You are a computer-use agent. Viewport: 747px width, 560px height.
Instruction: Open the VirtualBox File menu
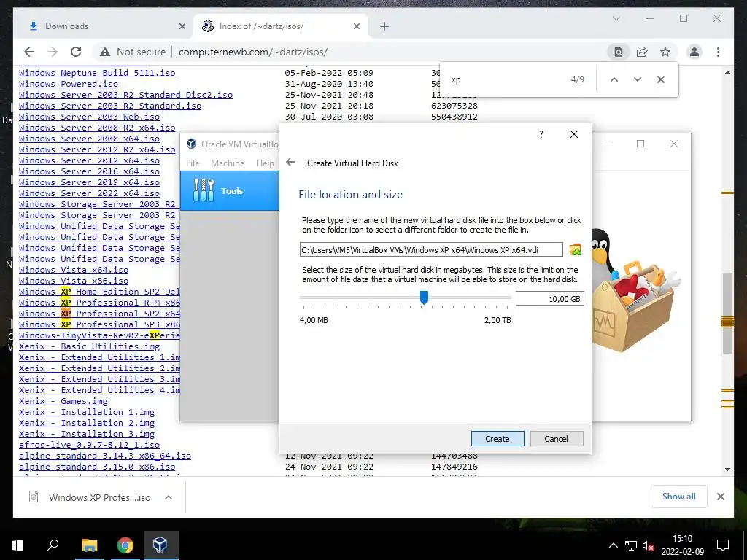(193, 163)
